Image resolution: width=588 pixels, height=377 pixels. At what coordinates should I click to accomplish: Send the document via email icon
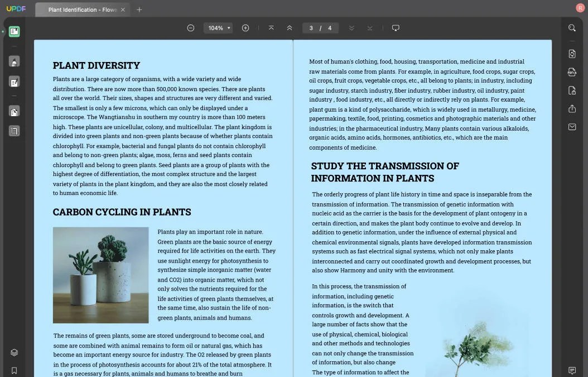pyautogui.click(x=572, y=127)
